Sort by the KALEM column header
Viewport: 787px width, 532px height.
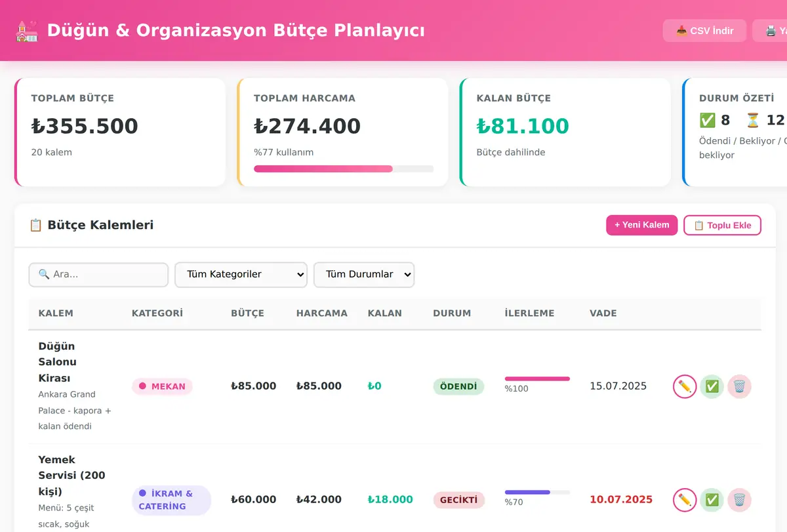coord(56,314)
